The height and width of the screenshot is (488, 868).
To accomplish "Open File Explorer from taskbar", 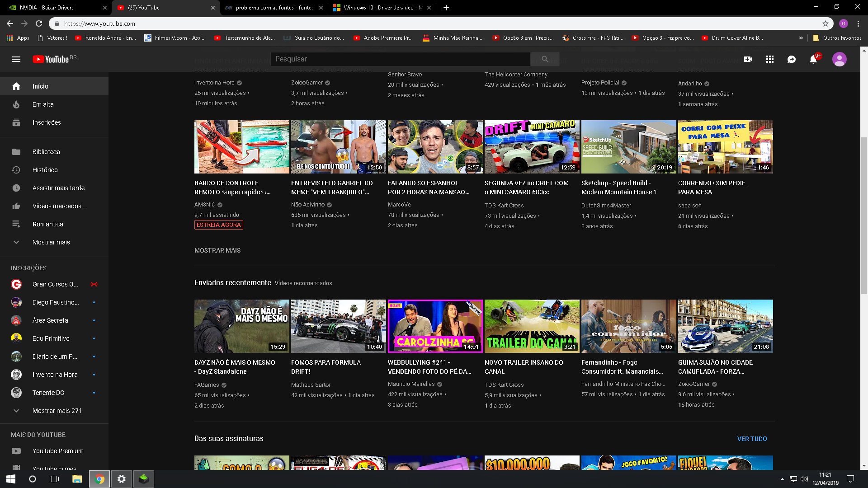I will pyautogui.click(x=77, y=479).
